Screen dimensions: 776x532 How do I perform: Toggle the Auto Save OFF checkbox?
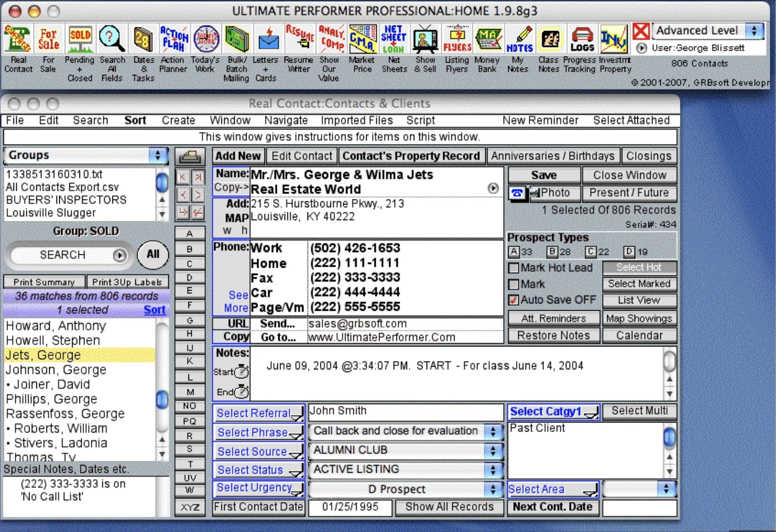(x=513, y=300)
